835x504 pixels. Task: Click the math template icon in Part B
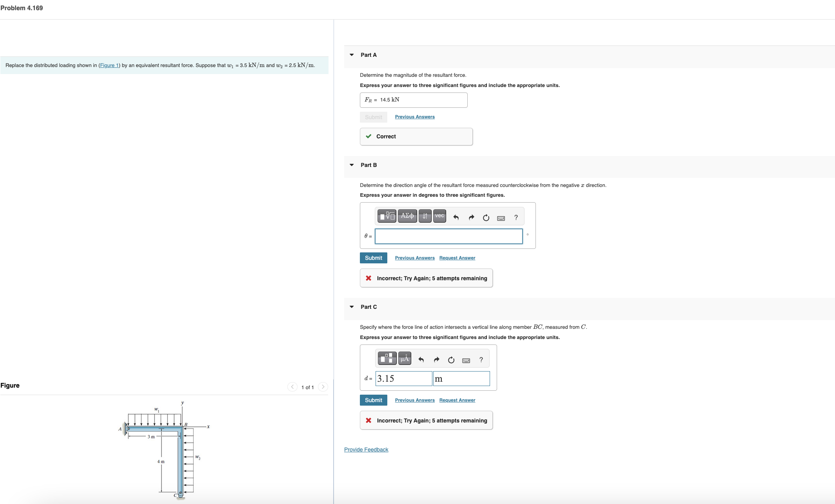[x=387, y=216]
